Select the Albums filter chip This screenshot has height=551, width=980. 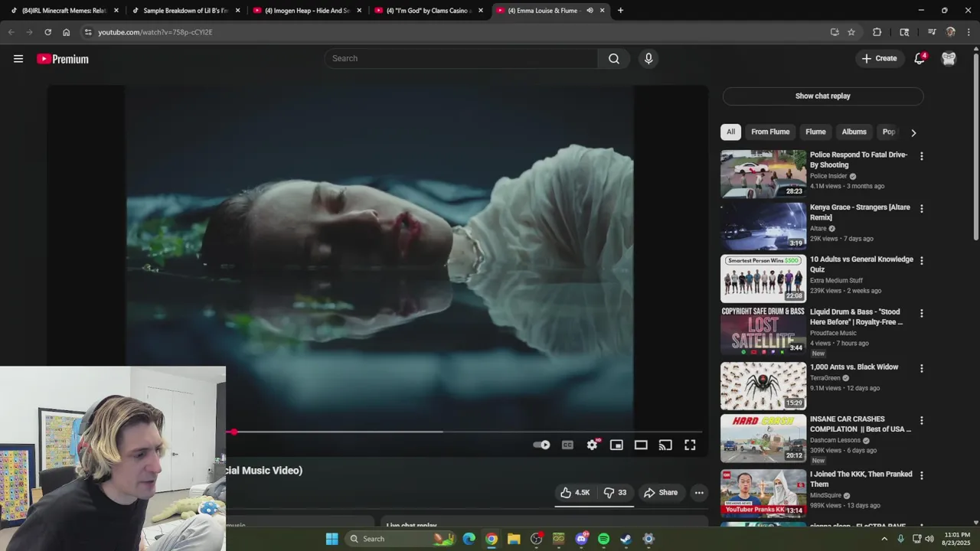tap(854, 132)
